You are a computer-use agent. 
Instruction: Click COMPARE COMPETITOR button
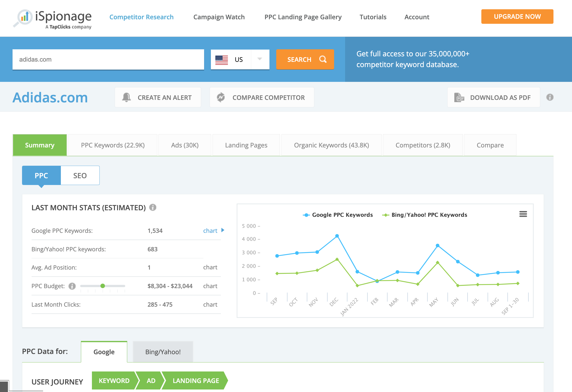coord(262,97)
